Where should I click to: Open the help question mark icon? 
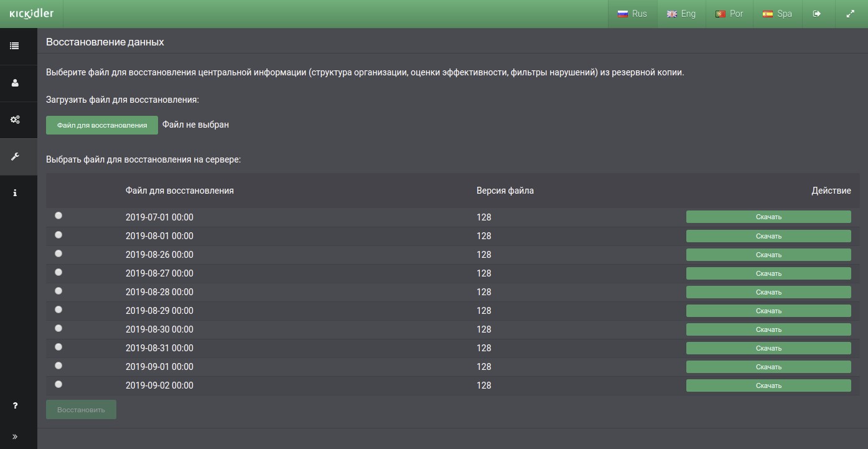coord(14,406)
